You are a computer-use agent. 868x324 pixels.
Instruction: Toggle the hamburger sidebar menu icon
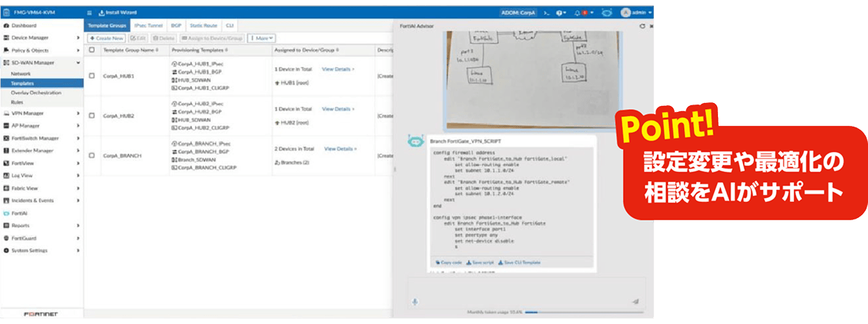pyautogui.click(x=89, y=13)
